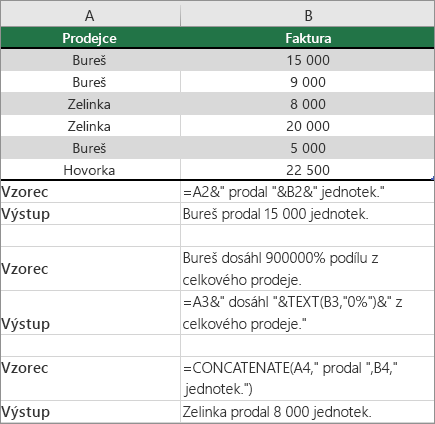Click the Prodejce header cell

pyautogui.click(x=90, y=38)
